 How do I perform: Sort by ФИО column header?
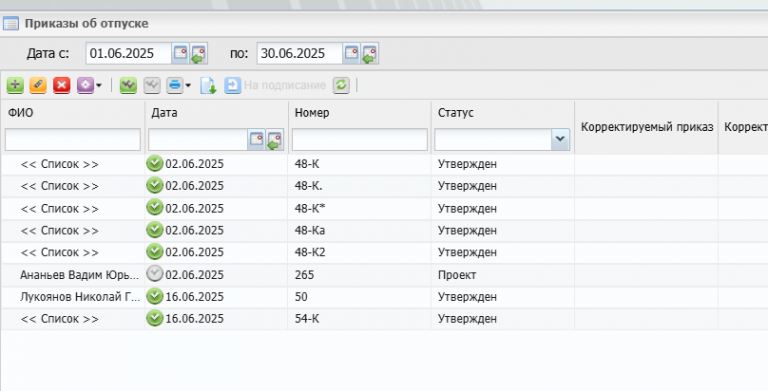point(21,113)
